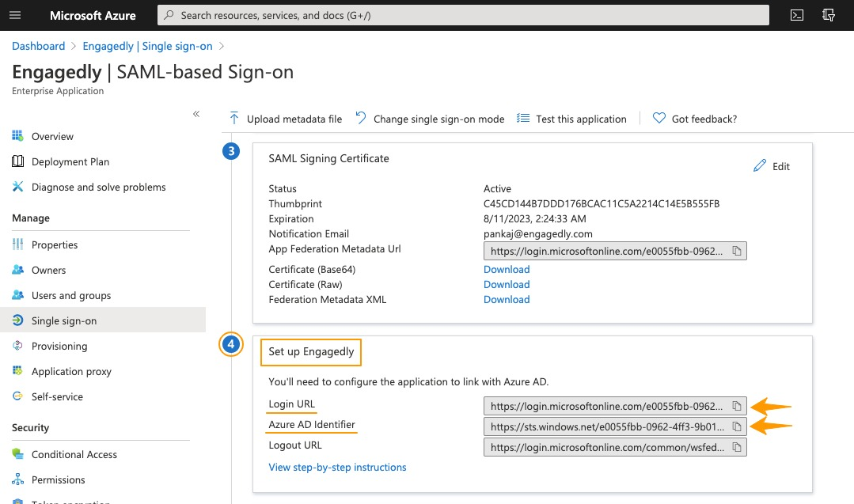Download Federation Metadata XML
Screen dimensions: 854x504
coord(507,299)
